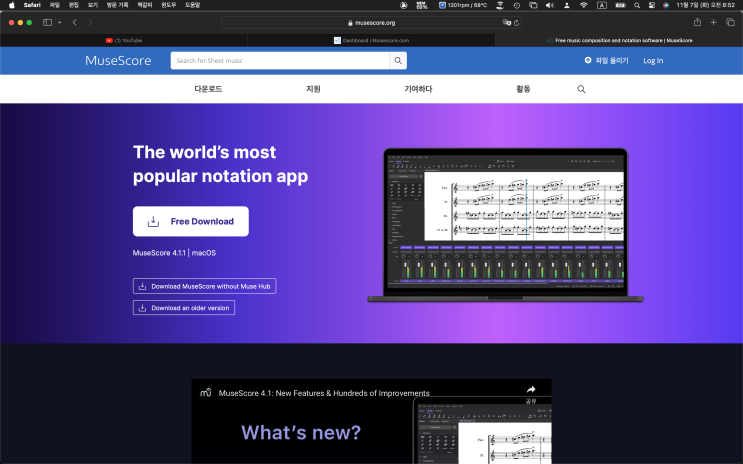Click the fan speed 1301rpm status item
The width and height of the screenshot is (743, 464).
coord(462,5)
